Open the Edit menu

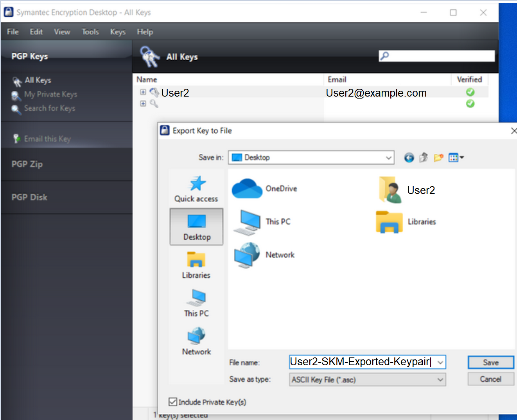pos(36,32)
